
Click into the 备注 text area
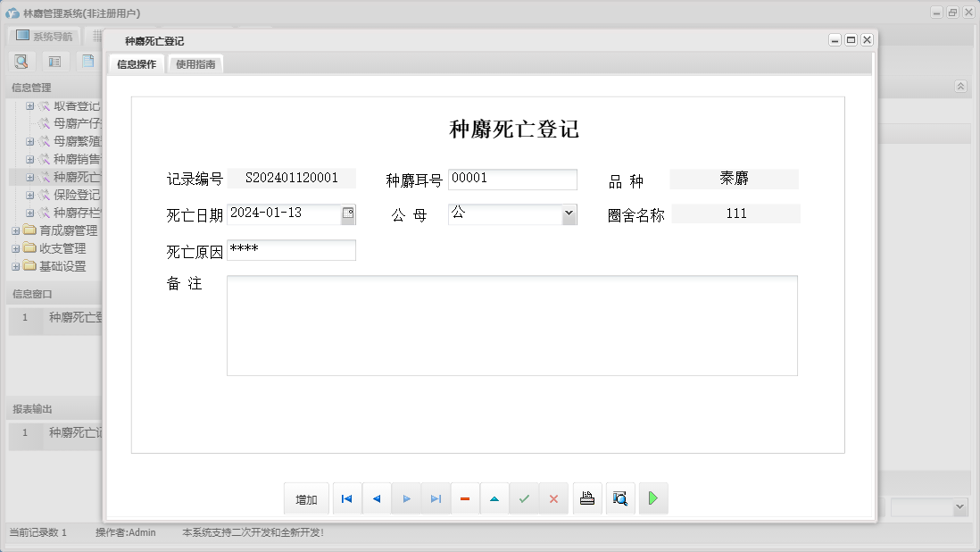click(511, 325)
